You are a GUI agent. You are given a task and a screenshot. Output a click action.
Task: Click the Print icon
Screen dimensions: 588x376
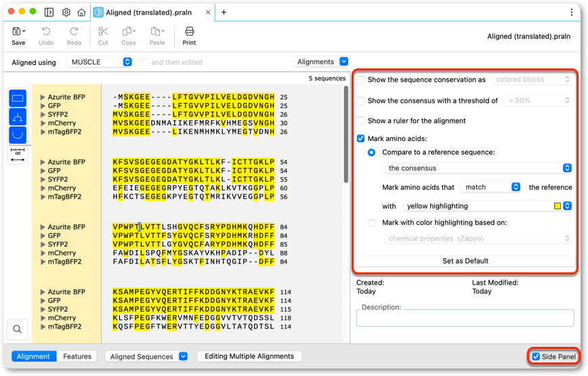click(190, 31)
